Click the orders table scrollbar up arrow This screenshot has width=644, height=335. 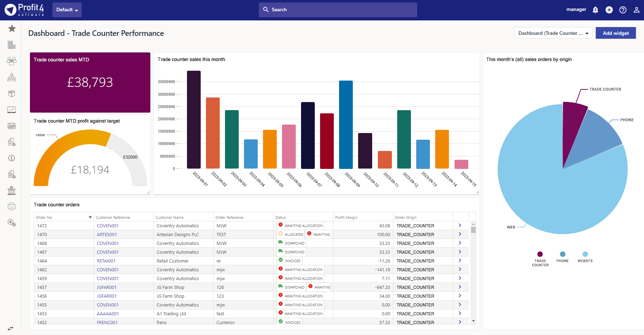473,224
